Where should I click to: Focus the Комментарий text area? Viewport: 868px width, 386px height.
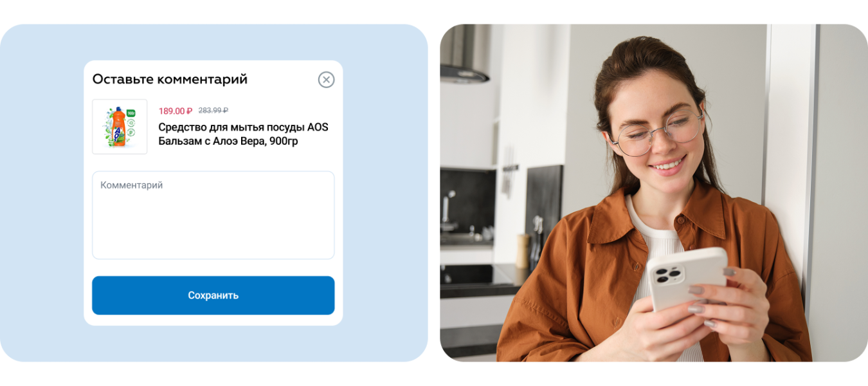213,215
